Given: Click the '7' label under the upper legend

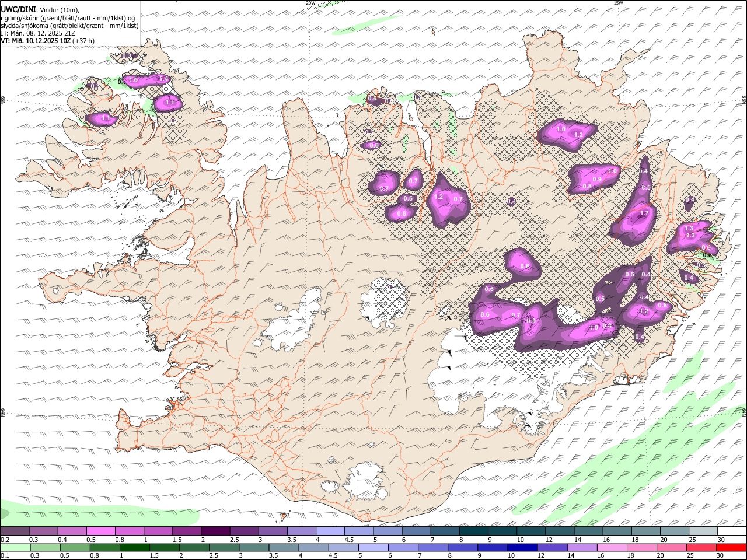Looking at the screenshot, I should click(432, 540).
